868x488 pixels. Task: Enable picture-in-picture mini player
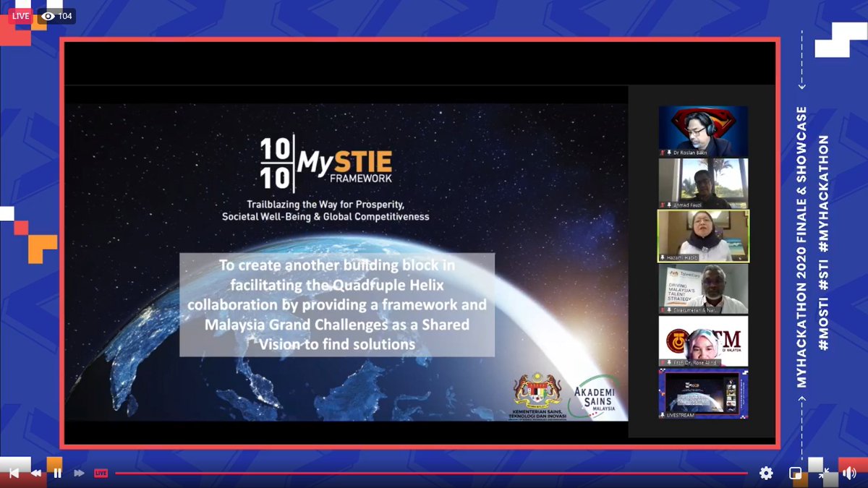pyautogui.click(x=795, y=474)
